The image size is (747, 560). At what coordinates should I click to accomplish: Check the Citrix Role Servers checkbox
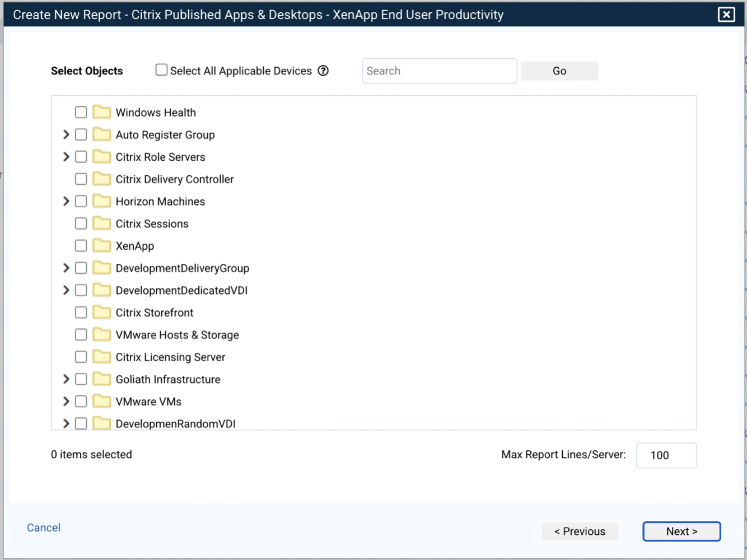[x=81, y=157]
